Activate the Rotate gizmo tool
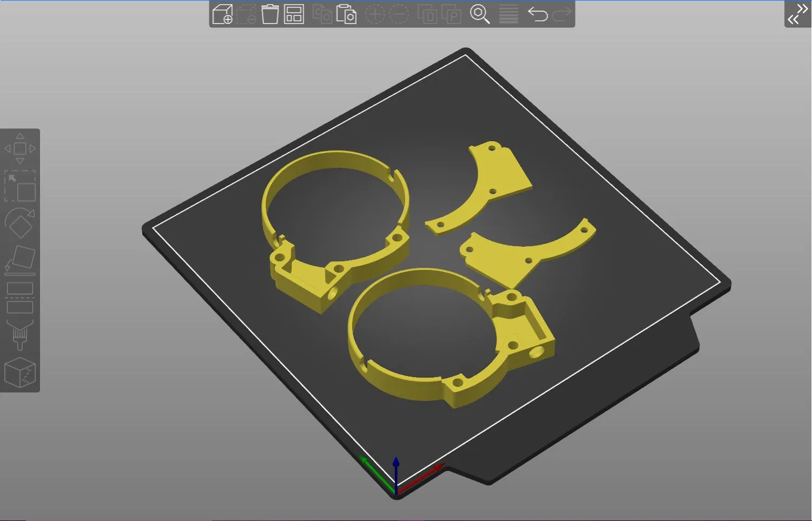This screenshot has width=812, height=521. click(x=20, y=222)
